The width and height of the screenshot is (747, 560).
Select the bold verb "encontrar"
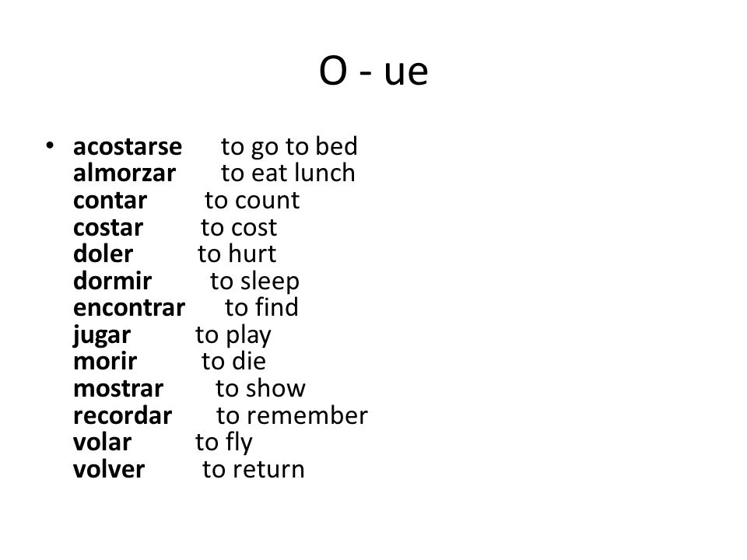click(x=129, y=308)
